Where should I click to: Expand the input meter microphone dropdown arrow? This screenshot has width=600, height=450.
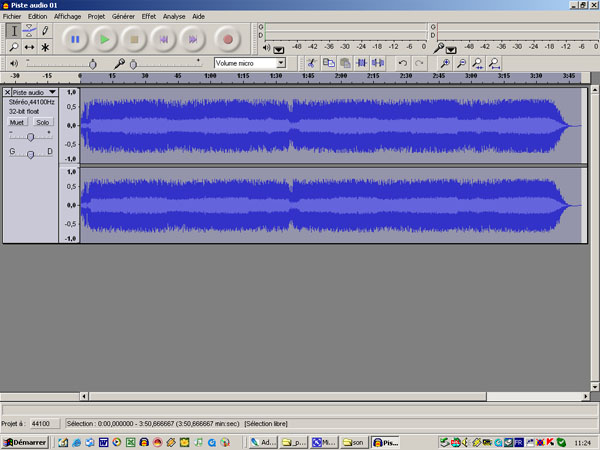[451, 49]
